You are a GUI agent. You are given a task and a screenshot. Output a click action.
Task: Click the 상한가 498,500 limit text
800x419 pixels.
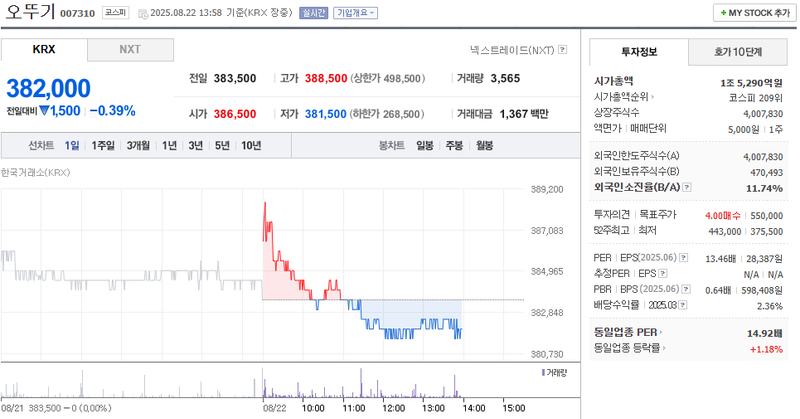pyautogui.click(x=388, y=79)
